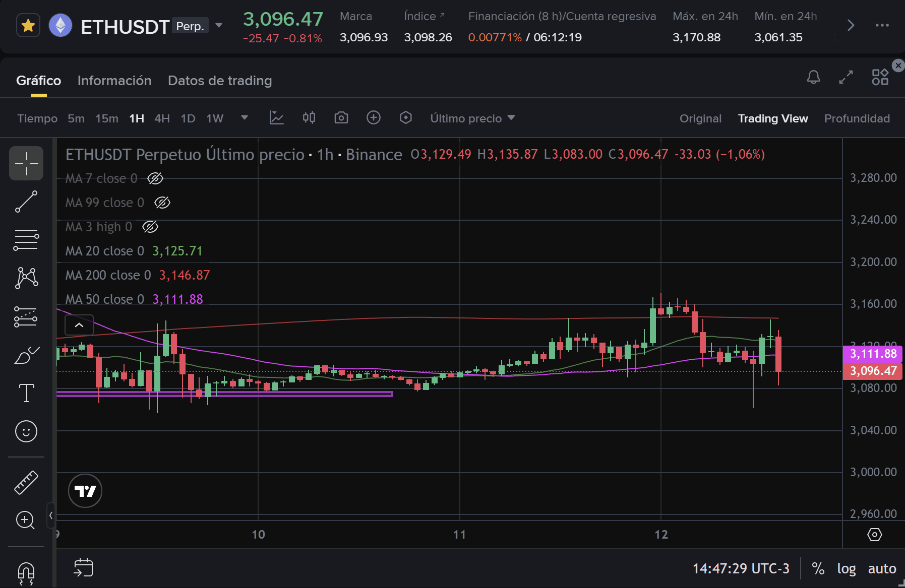Viewport: 905px width, 588px height.
Task: Open the indicators chart icon
Action: pos(277,118)
